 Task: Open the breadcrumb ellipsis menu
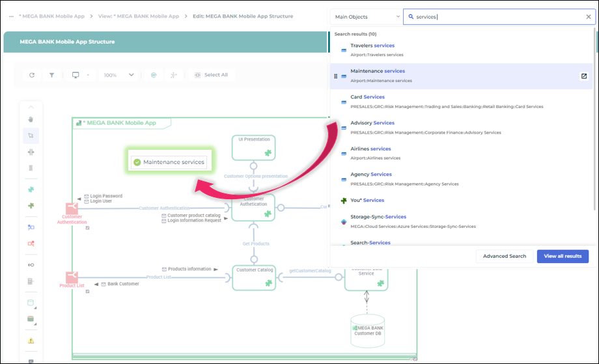click(x=12, y=16)
